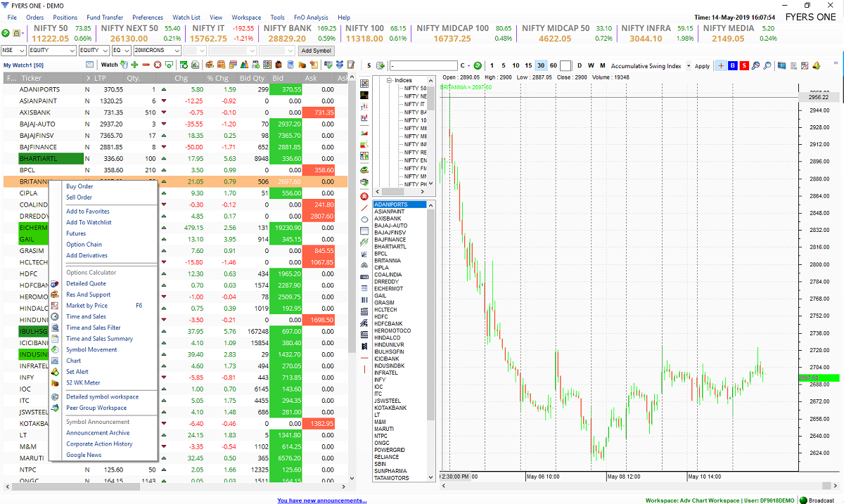Click the parallel horizontal lines drawing tool
Viewport: 844px width, 504px height.
(364, 288)
